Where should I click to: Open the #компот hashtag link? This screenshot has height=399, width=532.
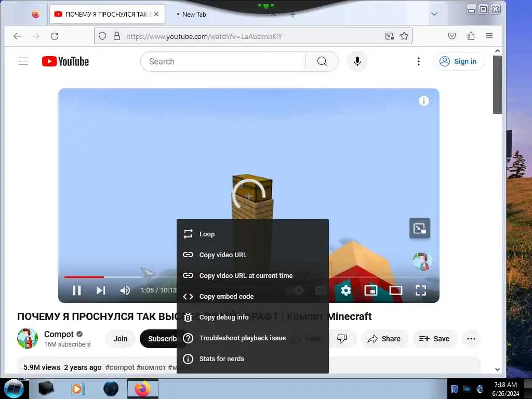(x=151, y=367)
